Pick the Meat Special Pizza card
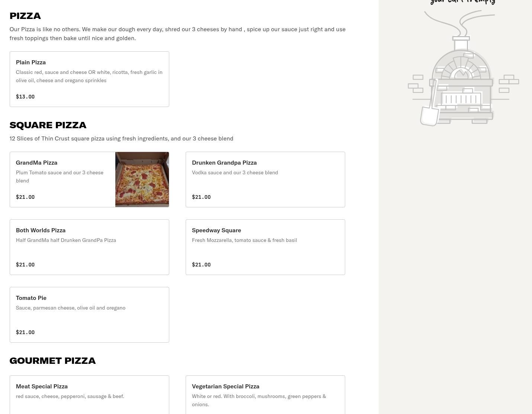Screen dimensions: 532x414 pos(89,395)
